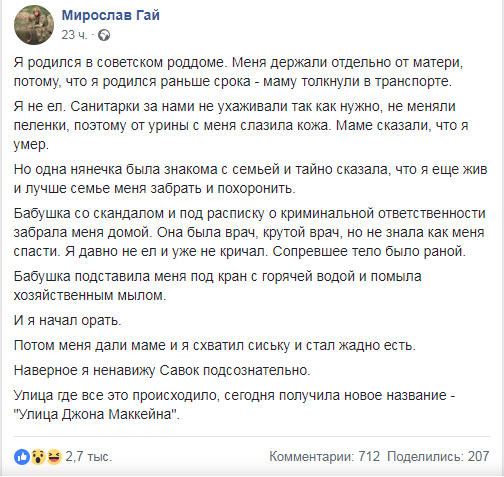Image resolution: width=504 pixels, height=477 pixels.
Task: Click the quoted name "Улица Джона Маккейна"
Action: pos(95,414)
